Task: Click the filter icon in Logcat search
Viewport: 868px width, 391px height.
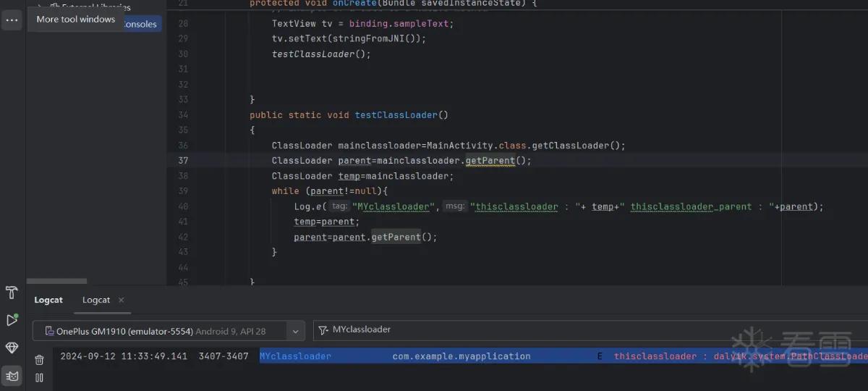Action: (x=323, y=330)
